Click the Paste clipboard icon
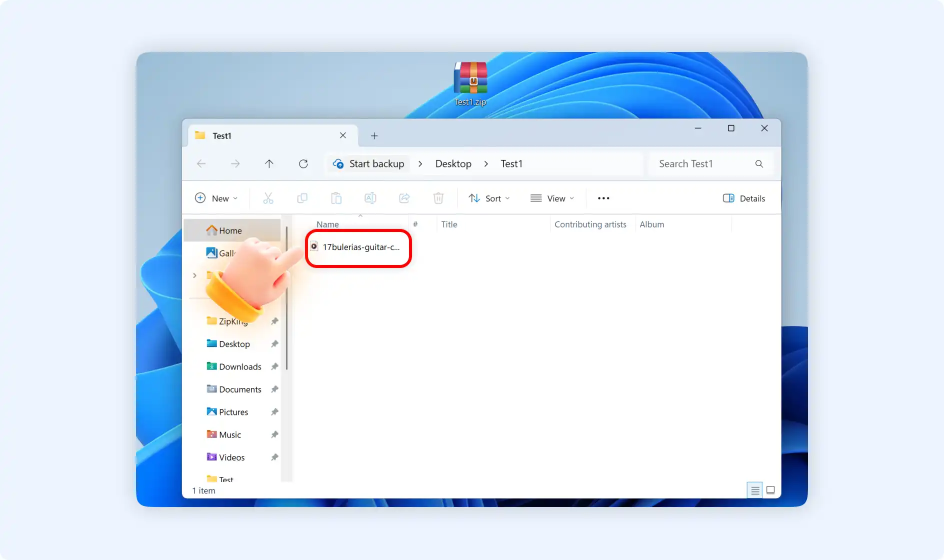The height and width of the screenshot is (560, 944). [336, 198]
